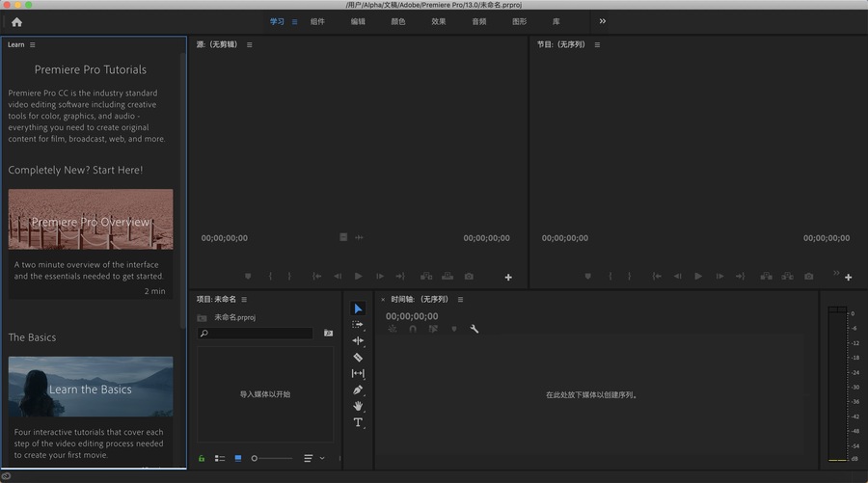Open 学习 workspace menu icon
Screen dimensions: 868x483
tap(294, 22)
